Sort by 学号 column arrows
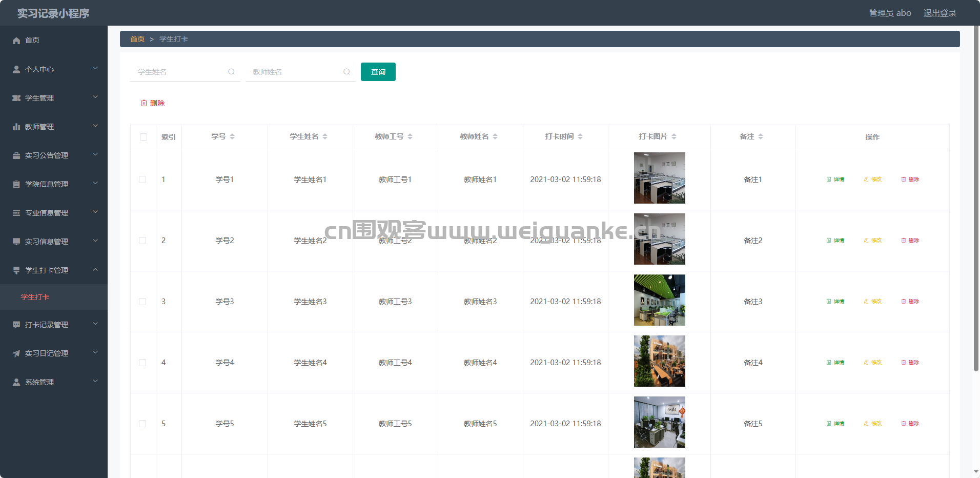Screen dimensions: 980x478 click(x=232, y=136)
